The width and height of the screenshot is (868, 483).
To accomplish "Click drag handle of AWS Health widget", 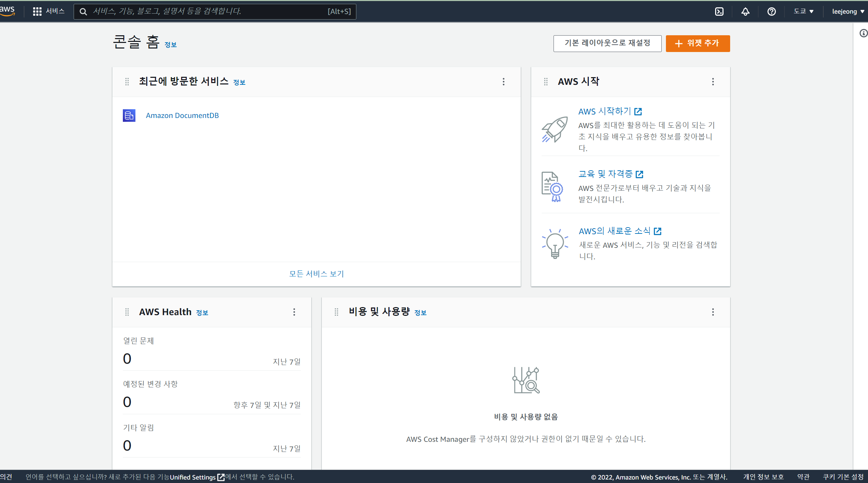I will (127, 312).
